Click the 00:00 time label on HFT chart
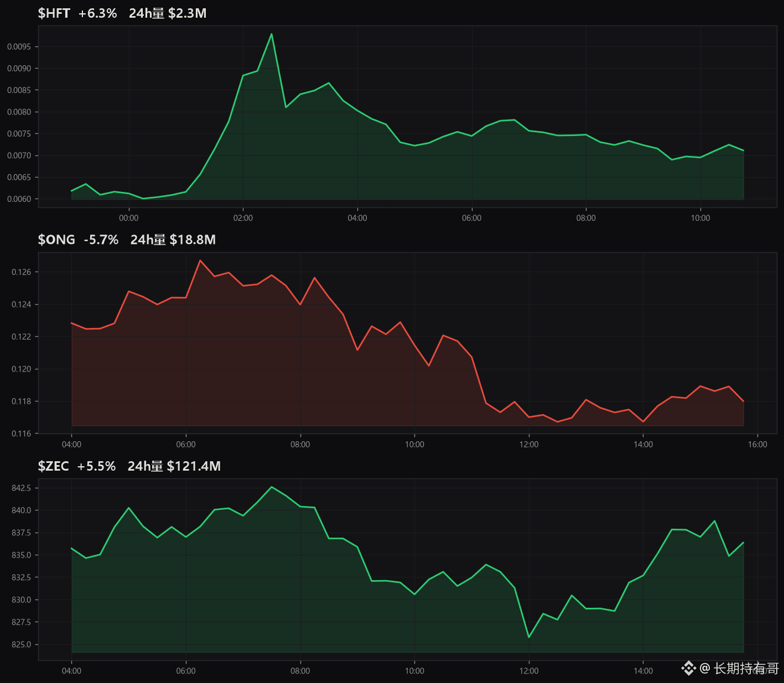 coord(129,218)
